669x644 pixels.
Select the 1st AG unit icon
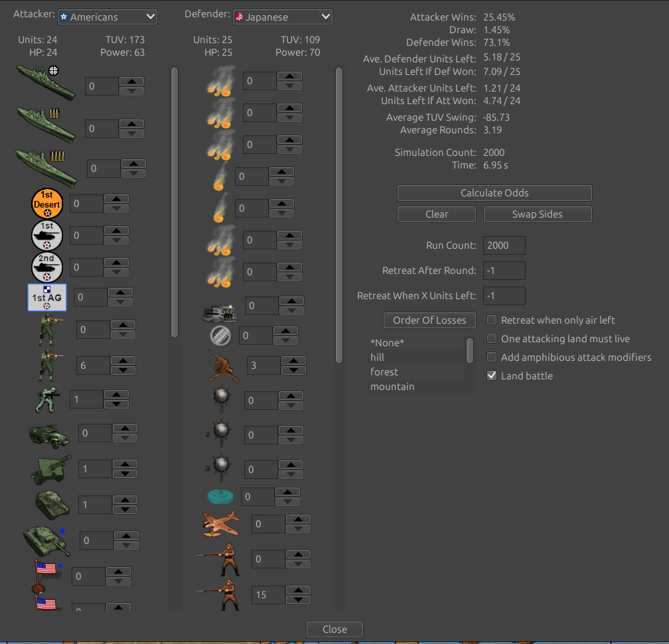coord(46,297)
